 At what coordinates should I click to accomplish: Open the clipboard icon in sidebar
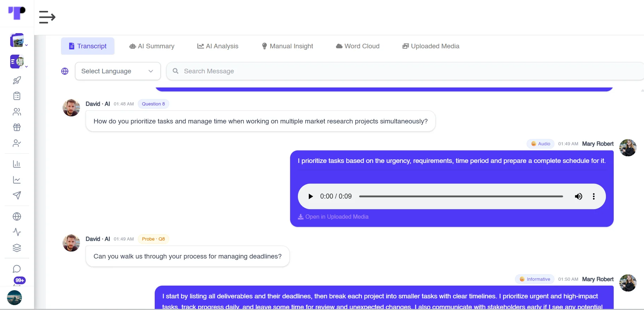click(x=17, y=96)
